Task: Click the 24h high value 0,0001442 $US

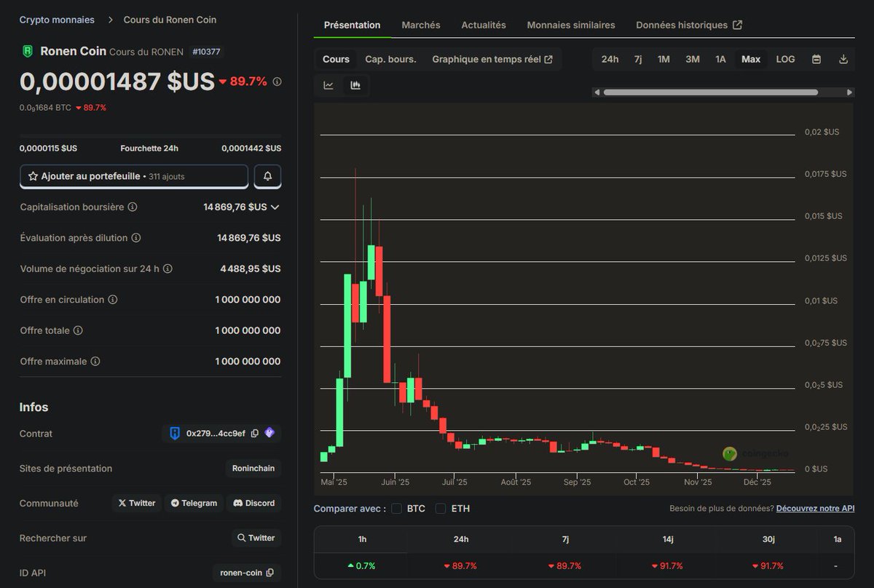Action: [251, 148]
